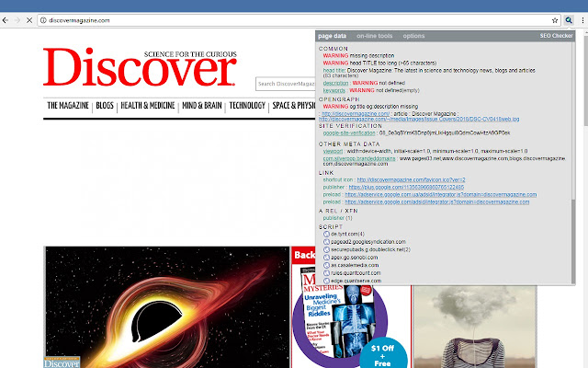Click the browser forward arrow
The height and width of the screenshot is (368, 588).
tap(17, 20)
